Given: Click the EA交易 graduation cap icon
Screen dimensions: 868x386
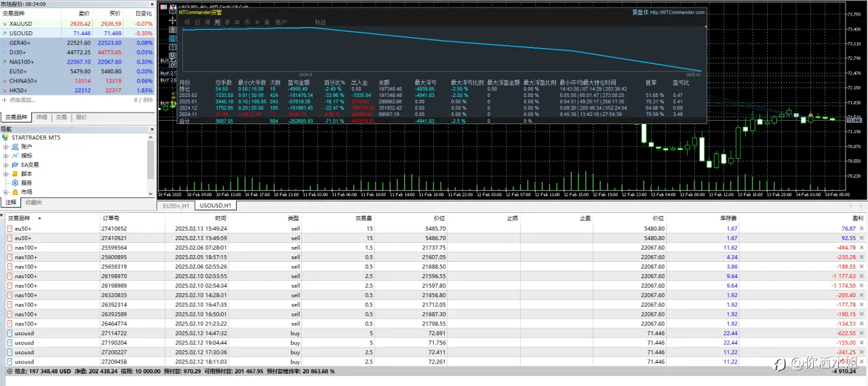Looking at the screenshot, I should tap(14, 164).
